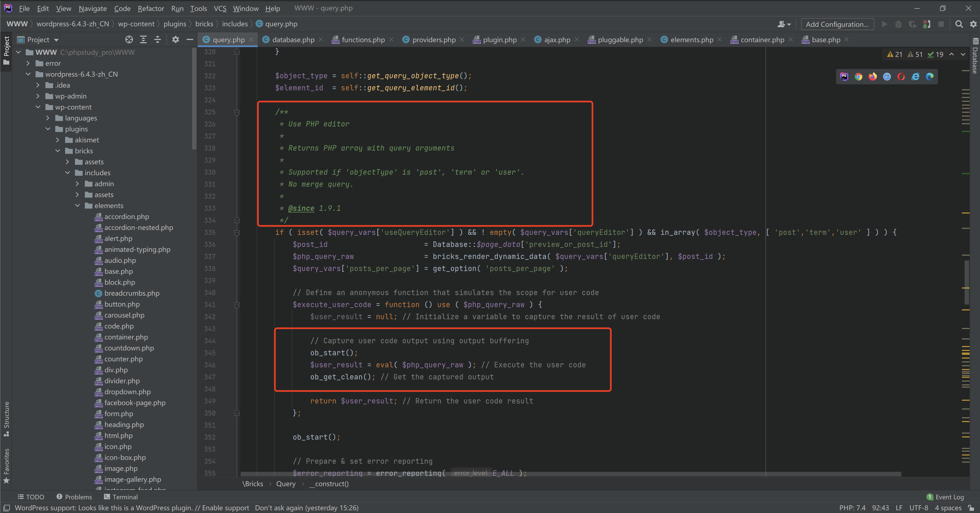Click the editor horizontal scrollbar
Image resolution: width=980 pixels, height=513 pixels.
(571, 474)
